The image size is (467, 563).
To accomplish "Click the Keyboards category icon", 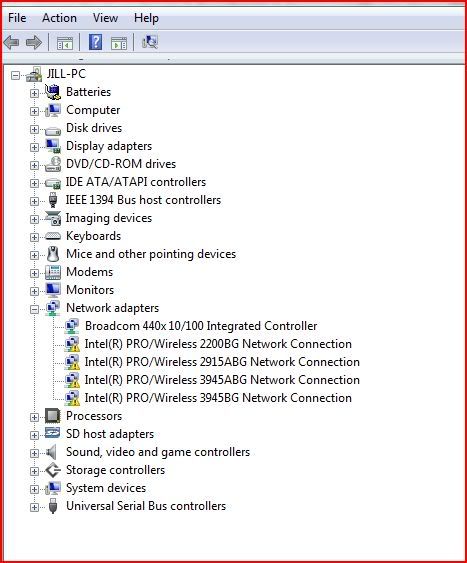I will point(53,236).
